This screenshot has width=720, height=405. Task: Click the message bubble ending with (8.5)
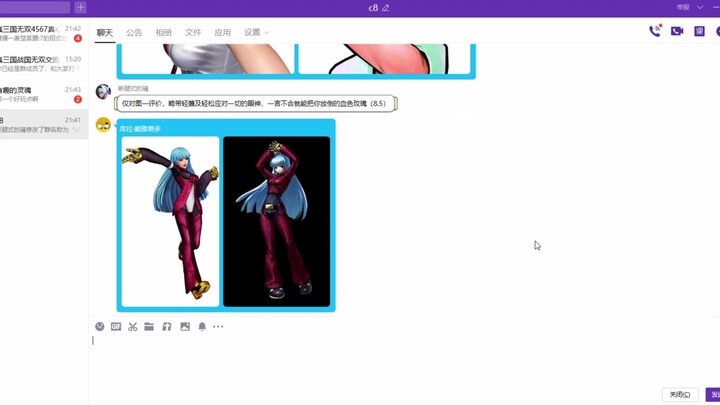tap(255, 103)
